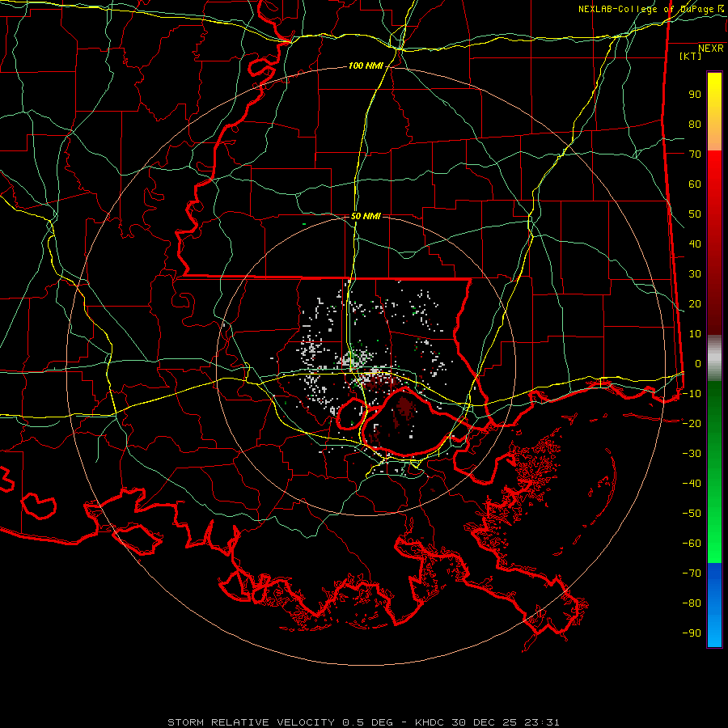The height and width of the screenshot is (728, 728).
Task: Click the -20 knot scale label
Action: [x=692, y=424]
